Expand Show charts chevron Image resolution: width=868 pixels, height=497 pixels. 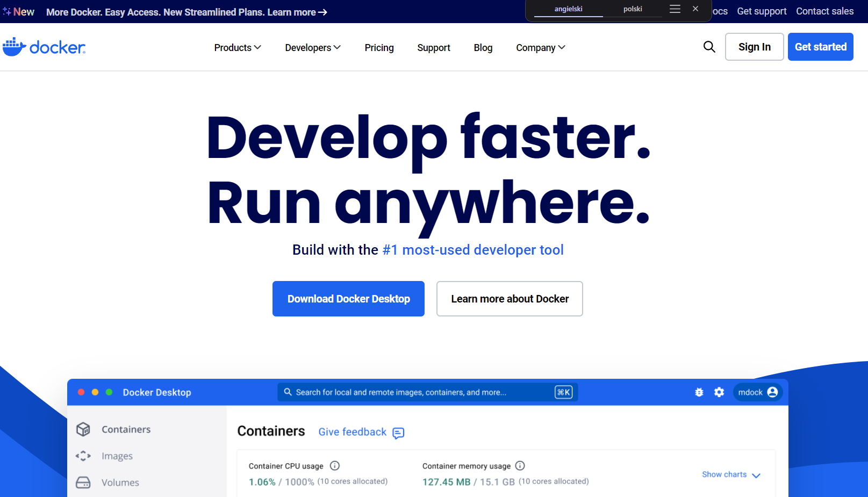coord(756,476)
